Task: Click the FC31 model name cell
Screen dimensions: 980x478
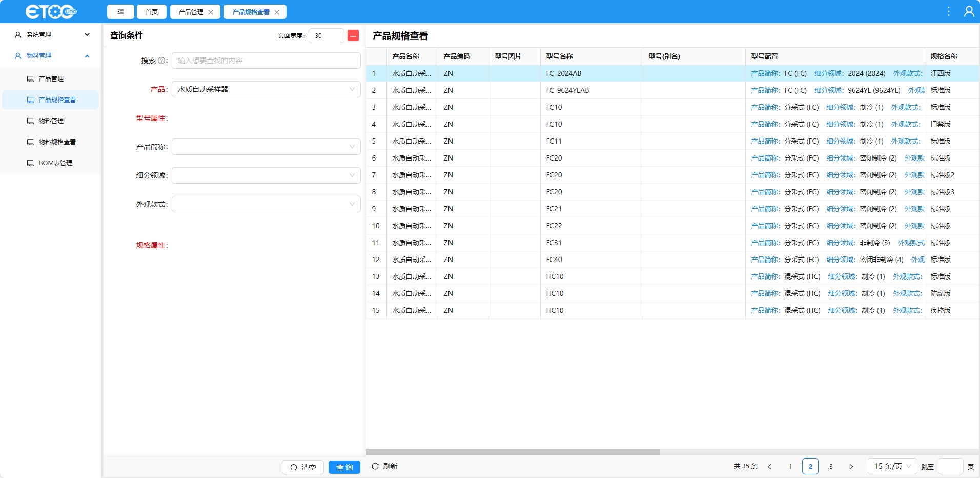Action: pyautogui.click(x=592, y=243)
